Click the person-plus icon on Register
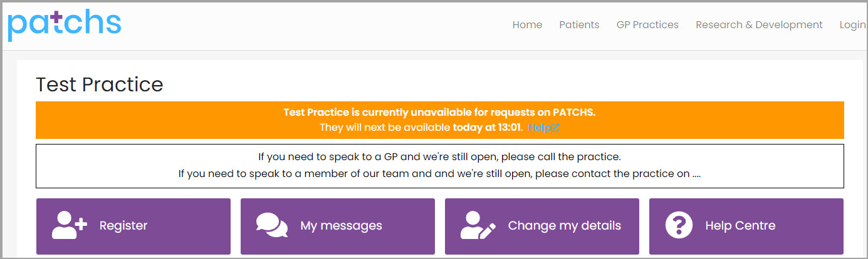Screen dimensions: 868x259 tap(70, 225)
